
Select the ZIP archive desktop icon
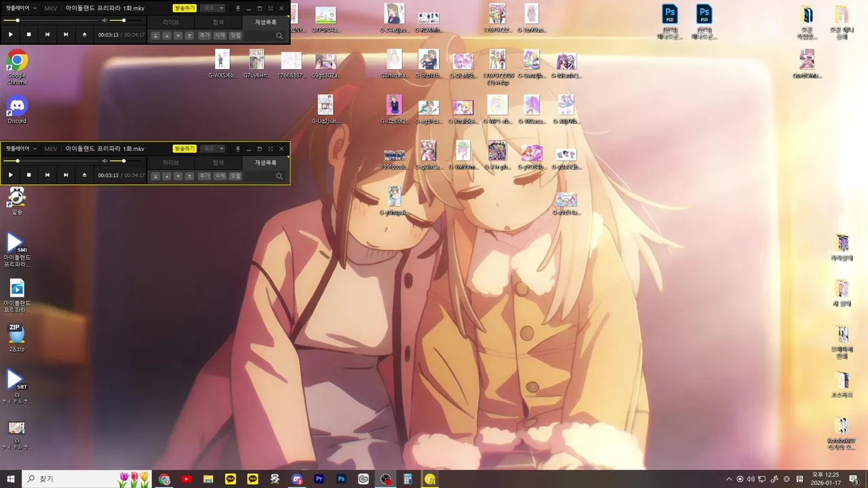17,338
